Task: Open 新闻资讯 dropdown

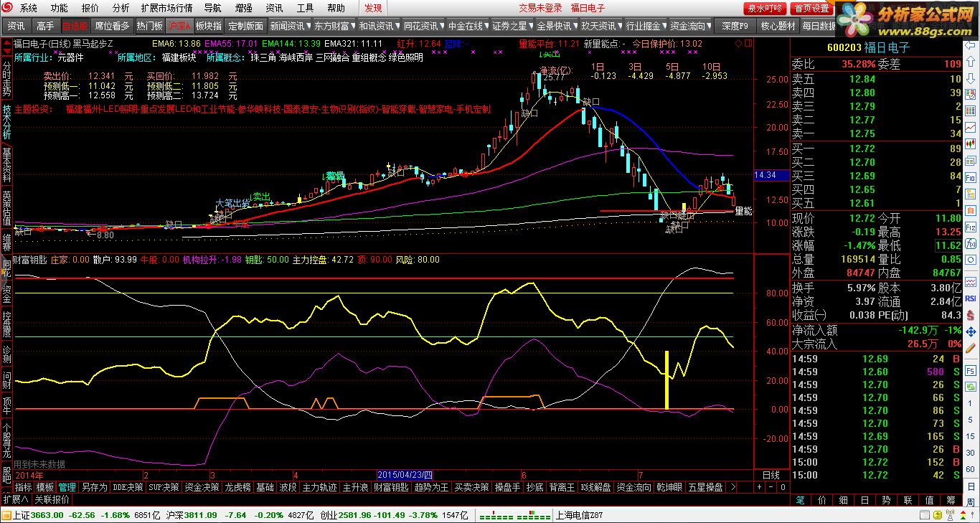Action: pyautogui.click(x=290, y=26)
